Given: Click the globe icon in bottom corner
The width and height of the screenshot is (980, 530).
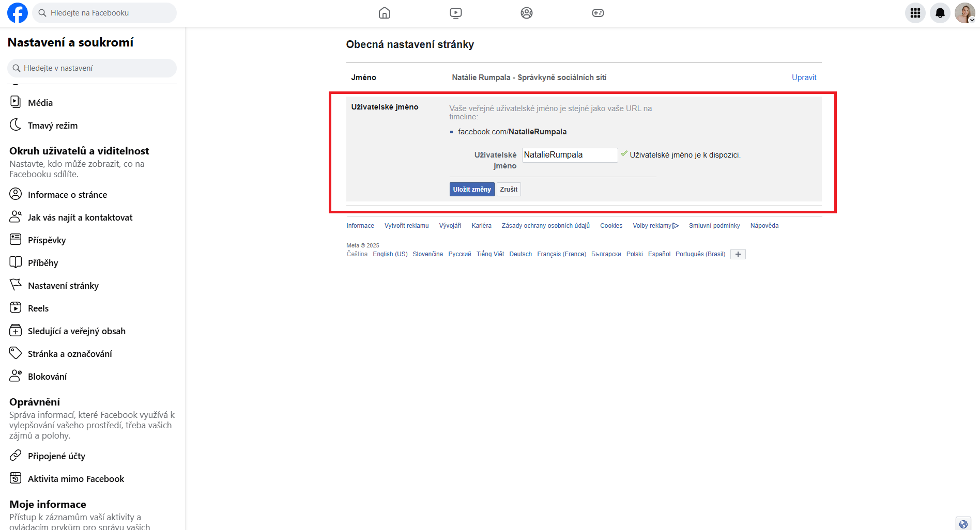Looking at the screenshot, I should pos(963,524).
